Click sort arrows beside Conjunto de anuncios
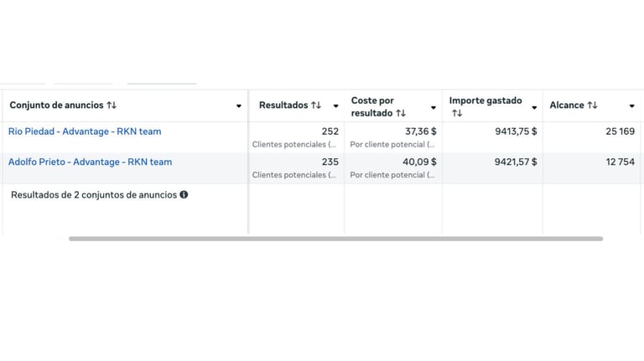This screenshot has height=361, width=644. pos(112,106)
